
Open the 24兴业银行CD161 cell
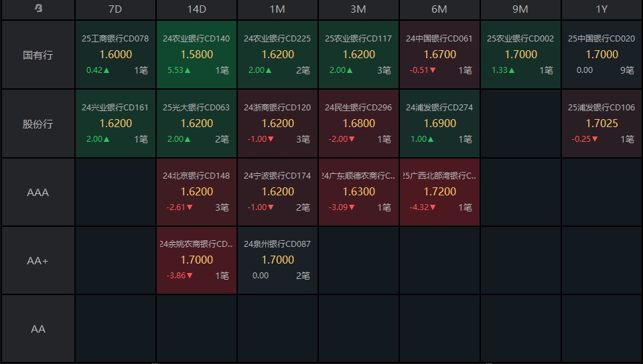(115, 123)
